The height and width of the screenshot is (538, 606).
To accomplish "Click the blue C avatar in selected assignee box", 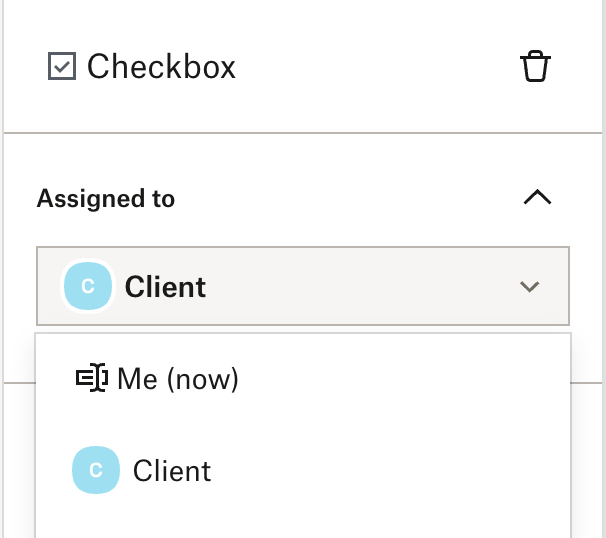I will (88, 286).
